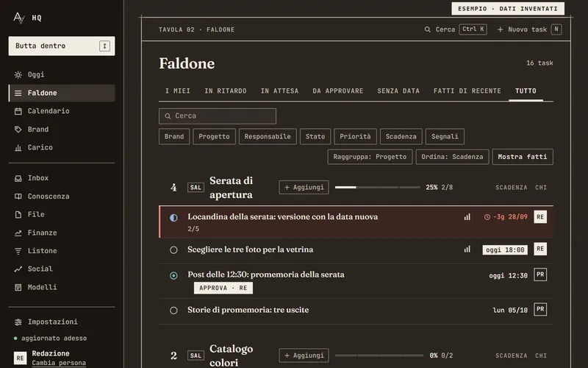Click the lun 05/10 due date
The image size is (588, 368).
[x=510, y=310]
